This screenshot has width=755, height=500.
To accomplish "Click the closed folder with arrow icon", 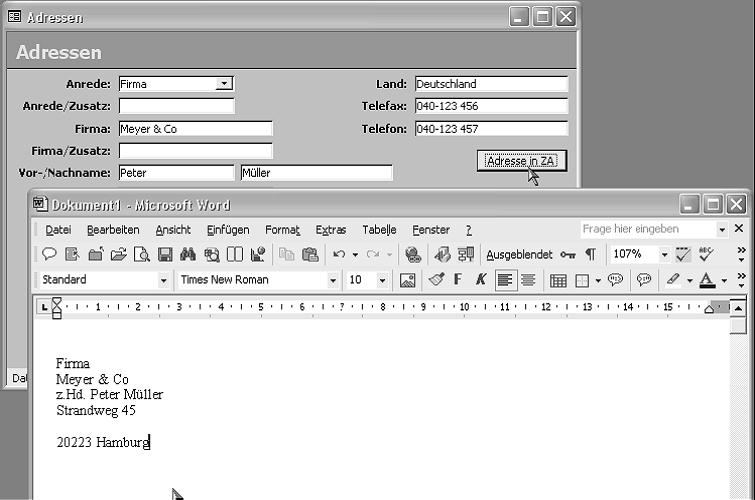I will pyautogui.click(x=95, y=254).
